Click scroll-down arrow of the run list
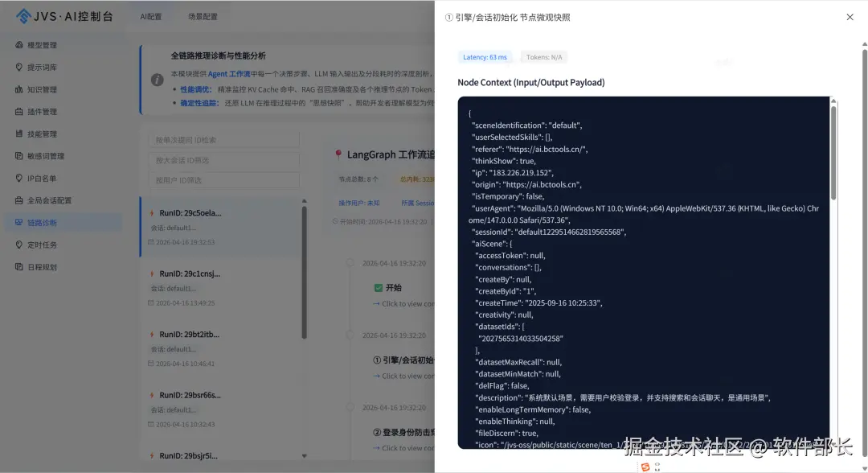 click(304, 456)
